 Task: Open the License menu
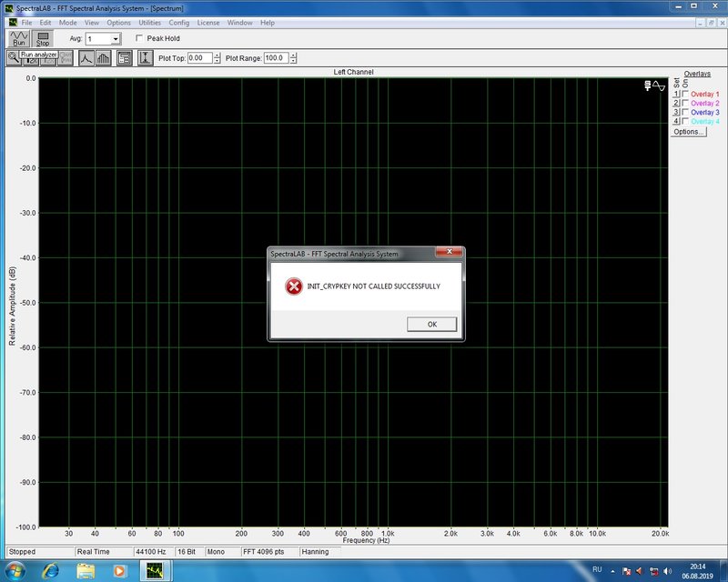(x=208, y=22)
